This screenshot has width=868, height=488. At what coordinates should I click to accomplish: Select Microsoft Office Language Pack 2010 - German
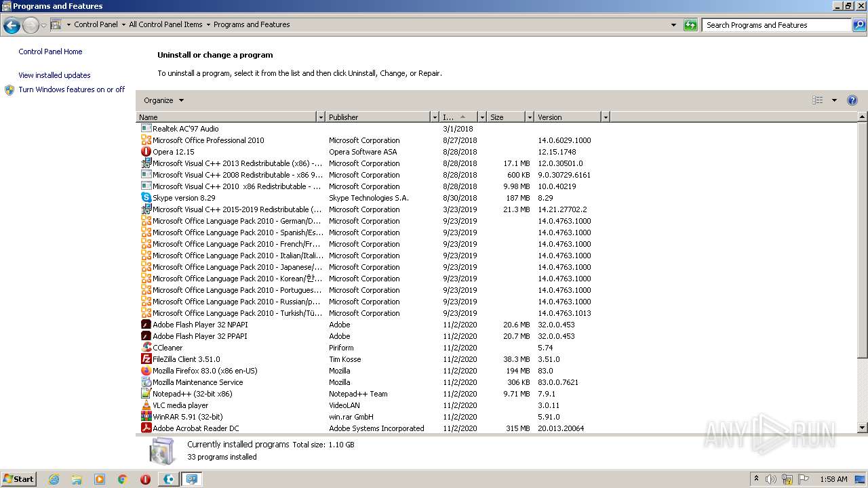366,221
